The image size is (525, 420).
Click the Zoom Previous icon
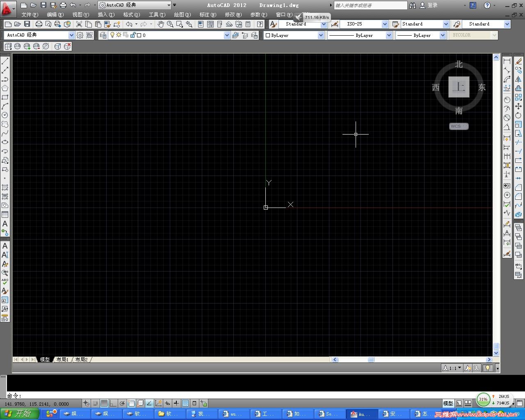(189, 24)
